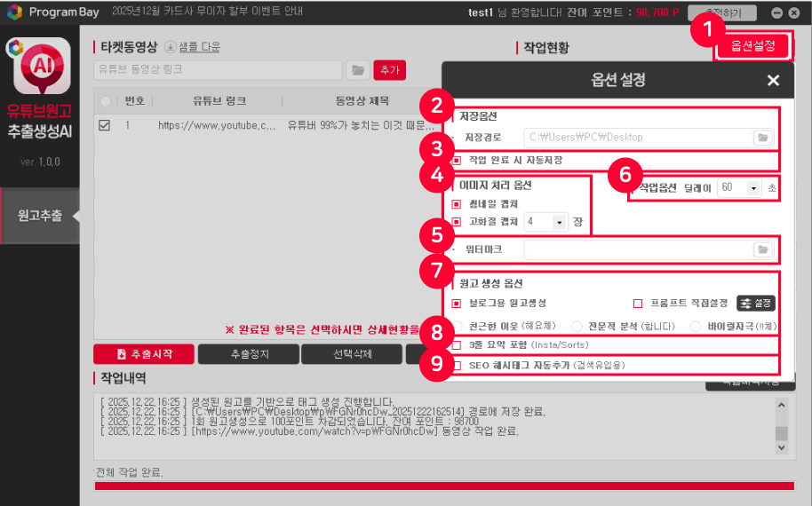Image resolution: width=812 pixels, height=506 pixels.
Task: Select the 전문적 분석 radio option
Action: coord(577,326)
